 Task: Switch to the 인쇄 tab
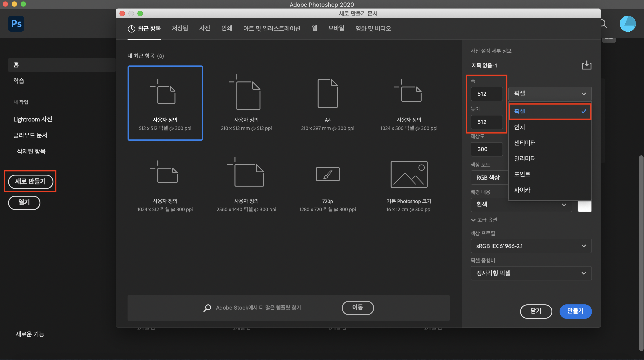click(x=227, y=28)
